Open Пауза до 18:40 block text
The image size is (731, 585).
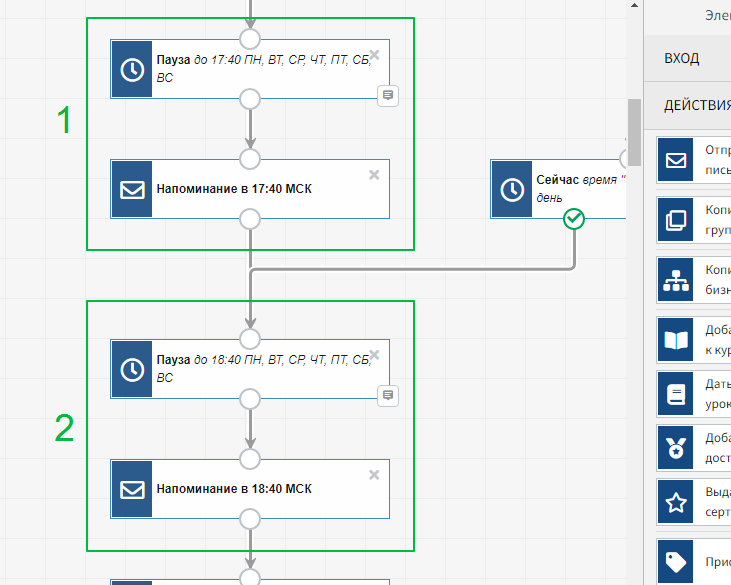click(263, 368)
